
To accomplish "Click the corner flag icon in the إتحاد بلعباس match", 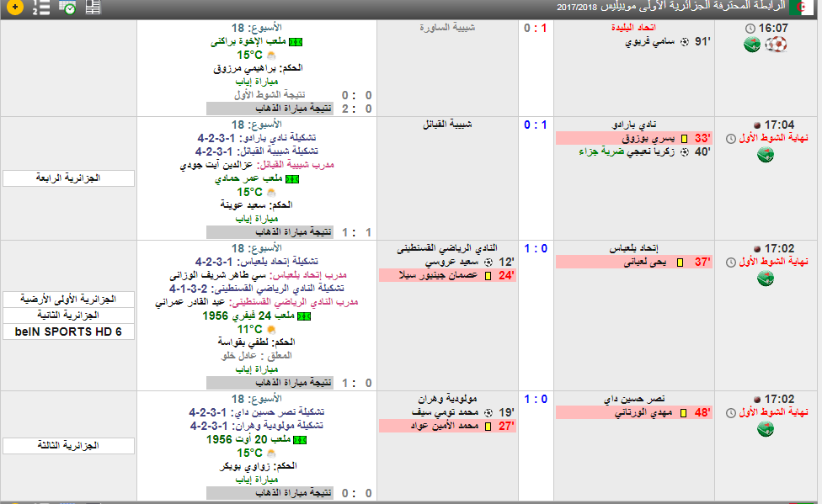I will tap(766, 279).
